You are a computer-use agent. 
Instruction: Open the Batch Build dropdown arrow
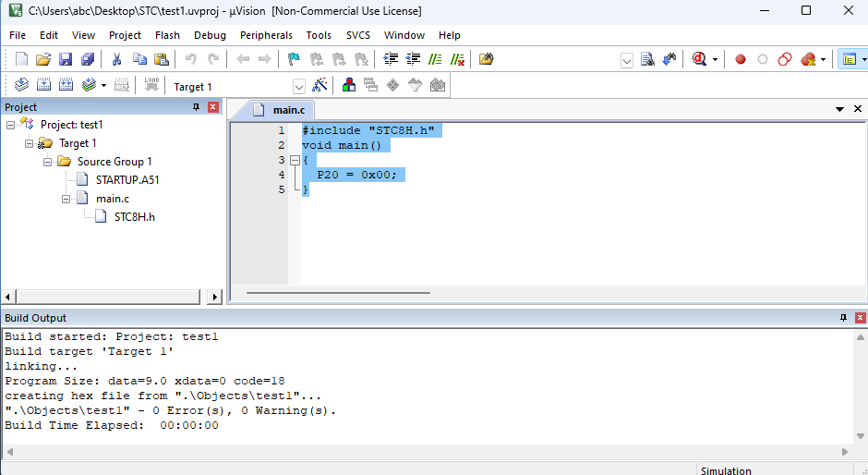coord(103,85)
